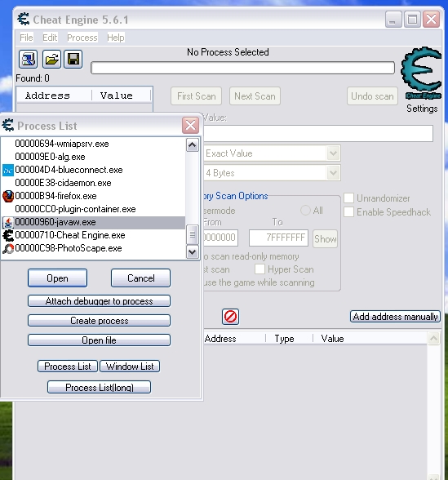The height and width of the screenshot is (480, 448).
Task: Select 00000CC0-plugin-container.exe process
Action: click(93, 209)
